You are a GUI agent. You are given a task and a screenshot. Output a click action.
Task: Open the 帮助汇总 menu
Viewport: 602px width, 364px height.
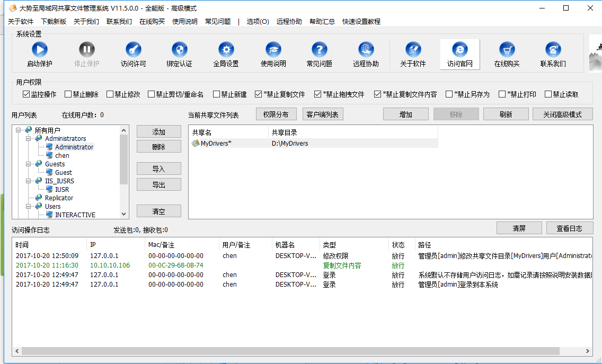point(322,22)
